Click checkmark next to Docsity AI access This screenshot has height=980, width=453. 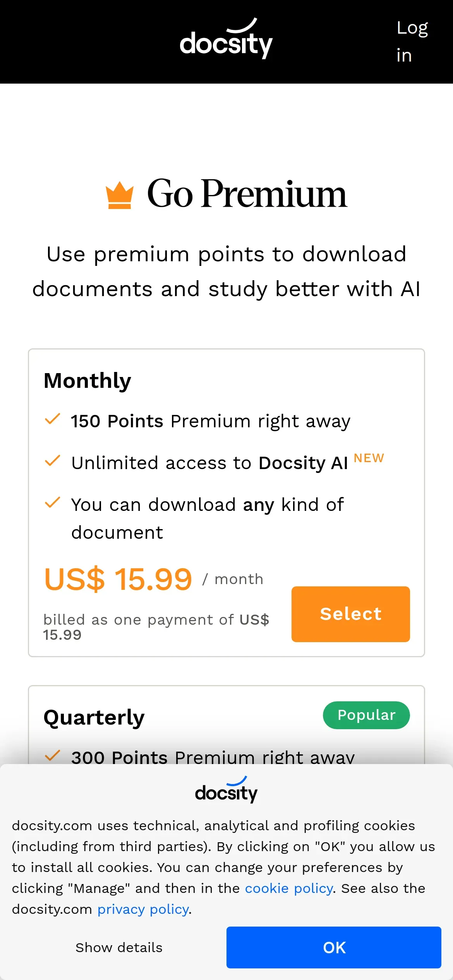(x=53, y=461)
